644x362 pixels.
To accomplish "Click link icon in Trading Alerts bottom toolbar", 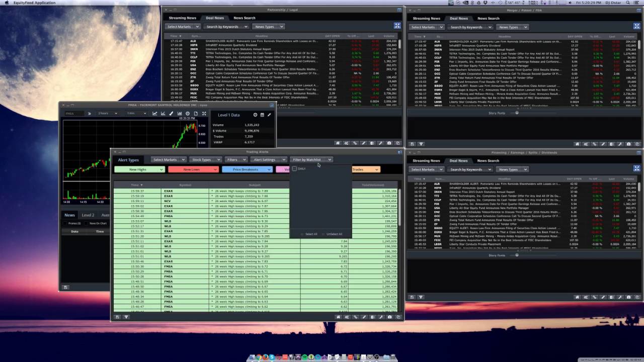I will pyautogui.click(x=355, y=317).
